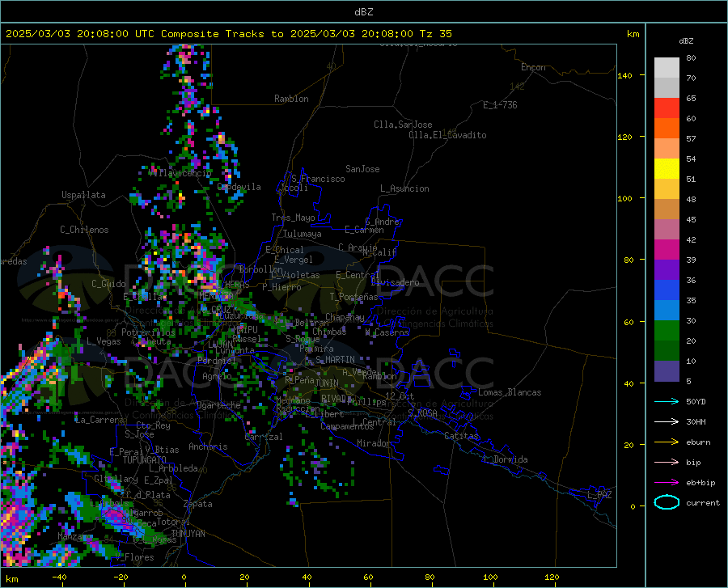
Task: Click the Clla.El_Cavadito map label
Action: (447, 135)
